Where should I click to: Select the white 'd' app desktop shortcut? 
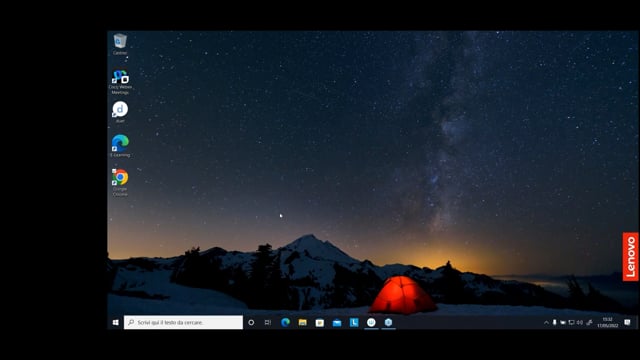point(120,112)
